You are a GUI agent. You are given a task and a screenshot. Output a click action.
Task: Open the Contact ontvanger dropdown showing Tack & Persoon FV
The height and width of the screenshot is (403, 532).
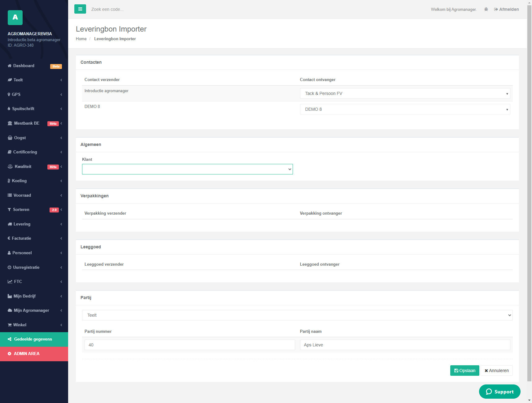coord(405,93)
